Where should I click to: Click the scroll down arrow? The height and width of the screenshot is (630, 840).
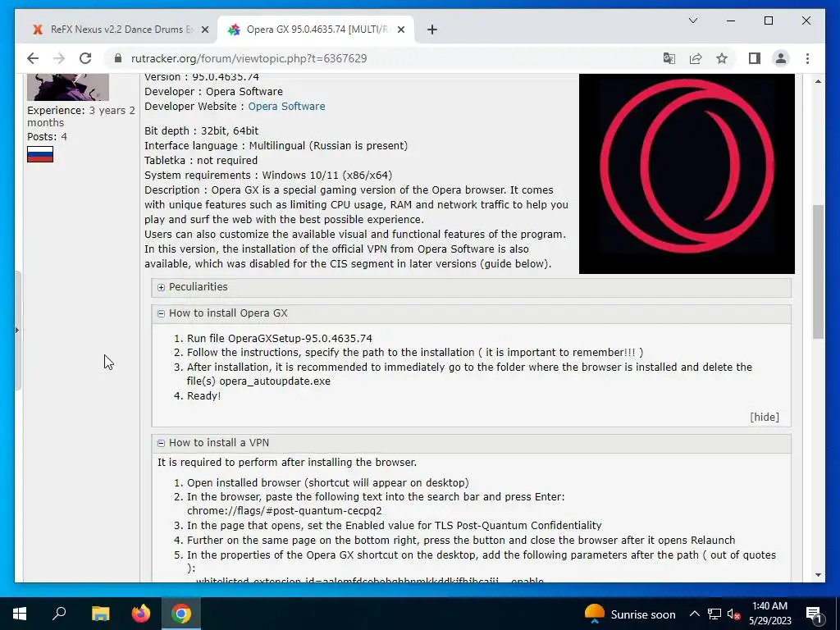[818, 575]
